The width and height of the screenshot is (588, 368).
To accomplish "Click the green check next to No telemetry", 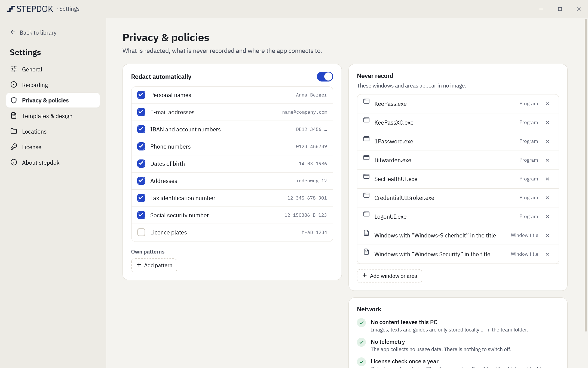I will [361, 342].
